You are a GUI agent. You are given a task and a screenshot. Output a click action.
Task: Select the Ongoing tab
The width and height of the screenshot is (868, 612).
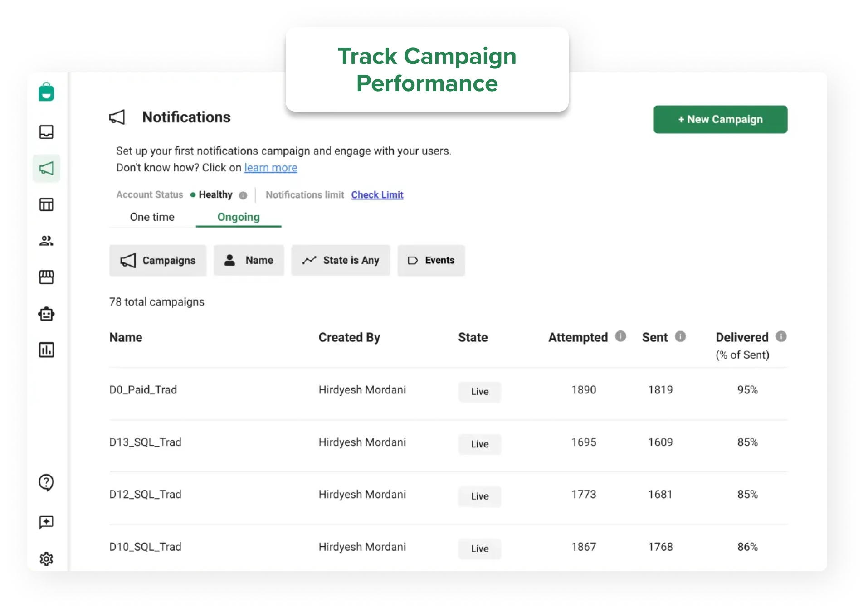239,217
